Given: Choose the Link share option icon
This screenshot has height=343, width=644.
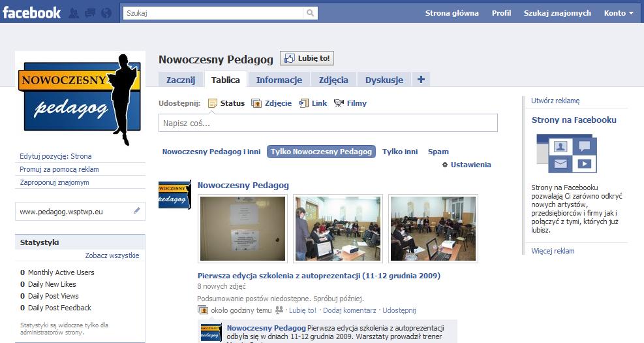Looking at the screenshot, I should [x=303, y=103].
